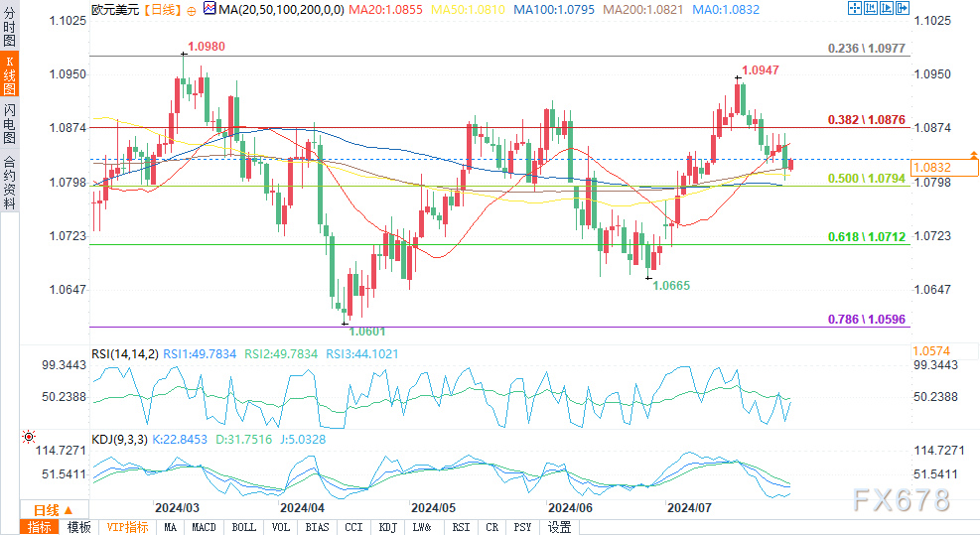980x535 pixels.
Task: Click the 2024/04 date axis label
Action: click(302, 508)
